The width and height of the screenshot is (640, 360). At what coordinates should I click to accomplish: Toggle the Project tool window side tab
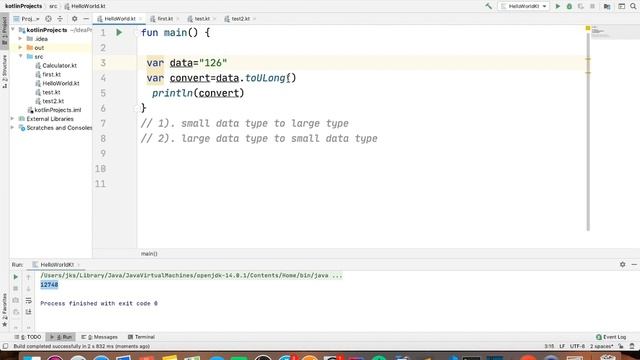pyautogui.click(x=4, y=31)
